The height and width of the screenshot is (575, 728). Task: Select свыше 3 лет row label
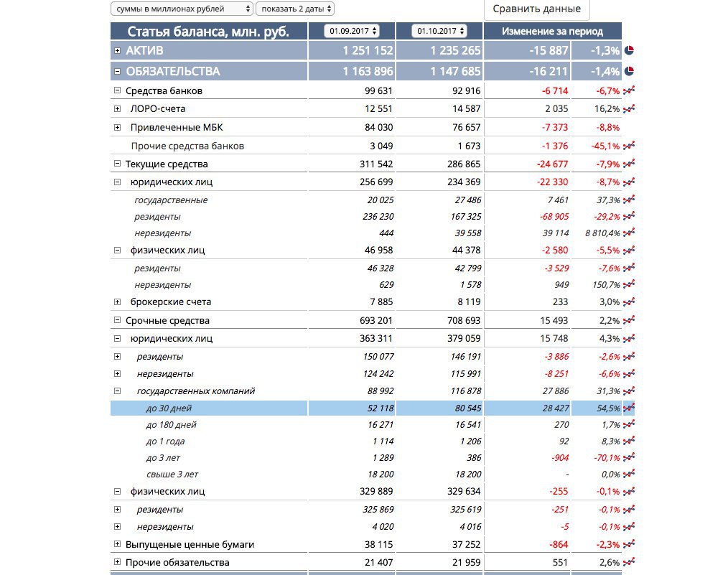172,475
